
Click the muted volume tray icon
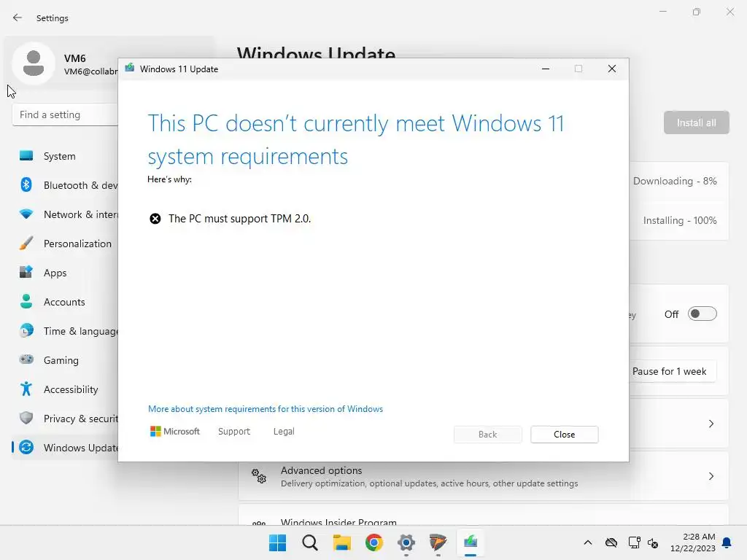pyautogui.click(x=653, y=542)
